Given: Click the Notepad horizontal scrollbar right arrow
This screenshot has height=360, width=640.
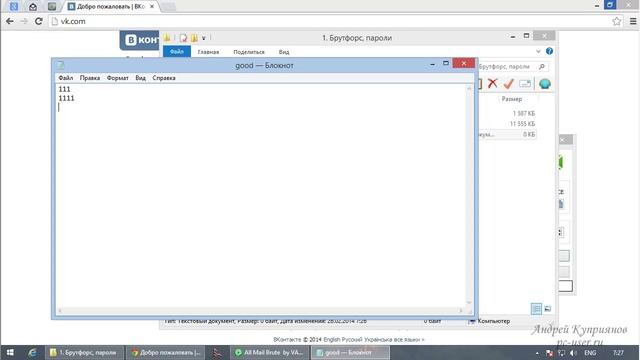Looking at the screenshot, I should click(x=461, y=311).
